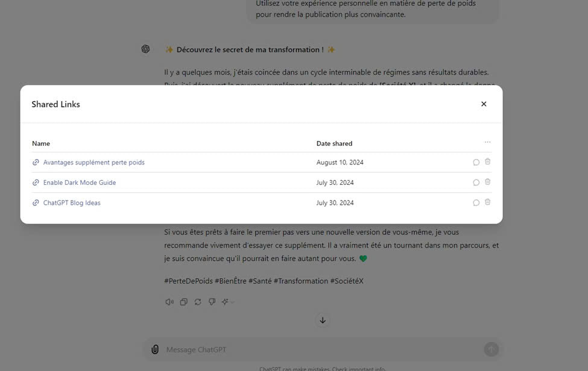
Task: View source chat for Enable Dark Mode Guide
Action: [476, 182]
